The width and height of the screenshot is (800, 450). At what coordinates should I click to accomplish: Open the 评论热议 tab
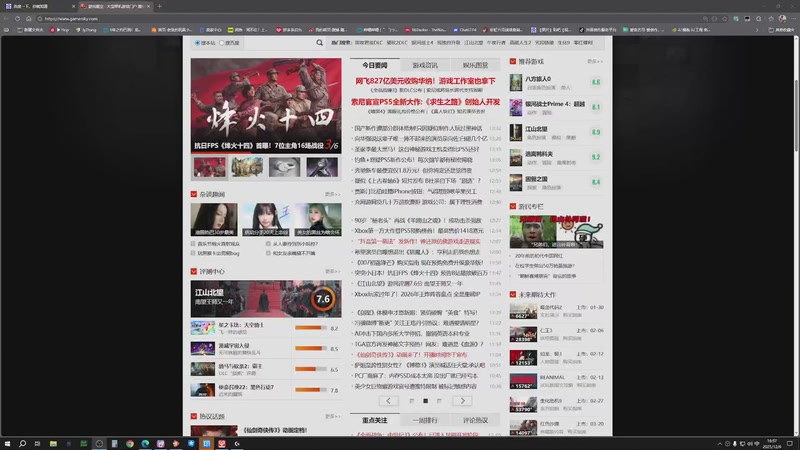pos(476,420)
